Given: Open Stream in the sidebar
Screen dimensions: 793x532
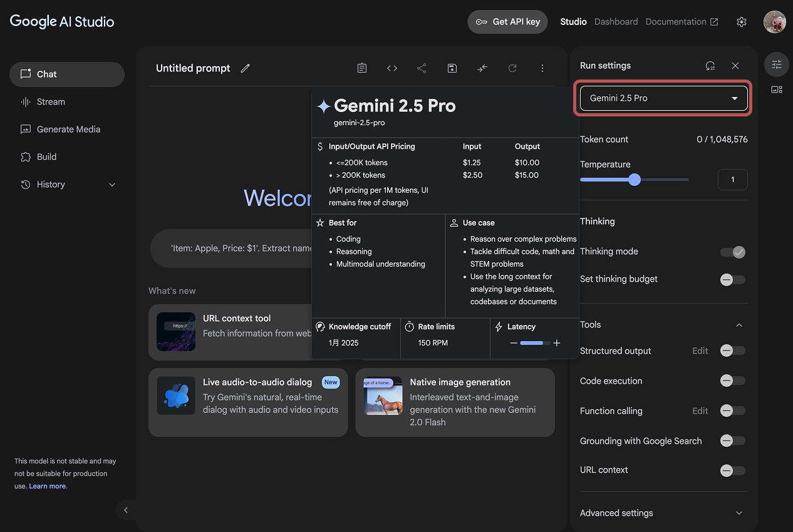Looking at the screenshot, I should point(67,101).
